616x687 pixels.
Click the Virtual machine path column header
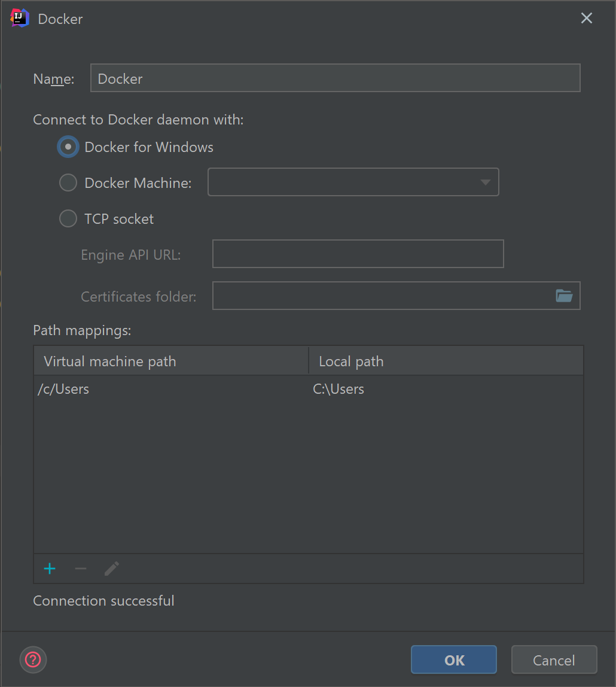click(x=110, y=361)
